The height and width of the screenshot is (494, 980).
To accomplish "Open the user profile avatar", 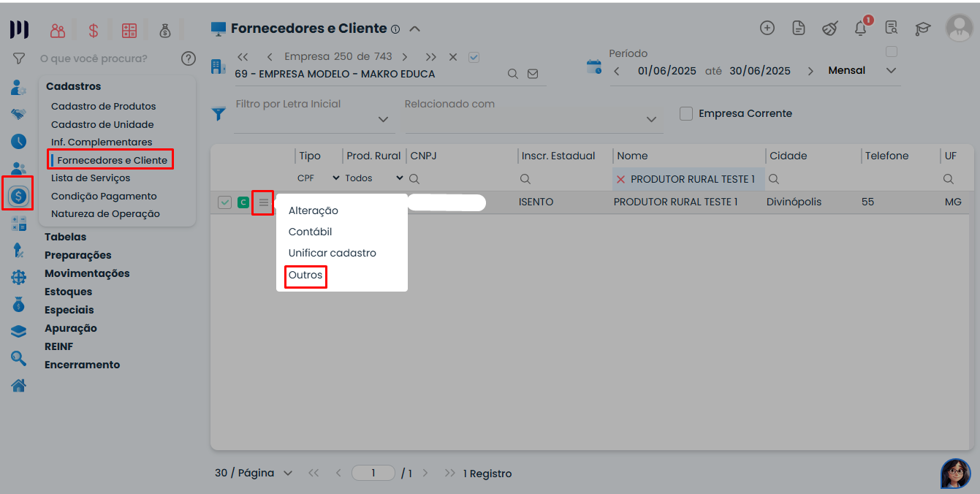I will pyautogui.click(x=959, y=28).
